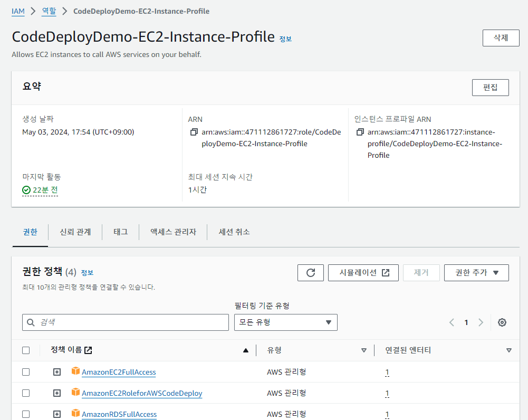The height and width of the screenshot is (420, 528).
Task: Click the 정책 이름 column header
Action: coord(66,350)
